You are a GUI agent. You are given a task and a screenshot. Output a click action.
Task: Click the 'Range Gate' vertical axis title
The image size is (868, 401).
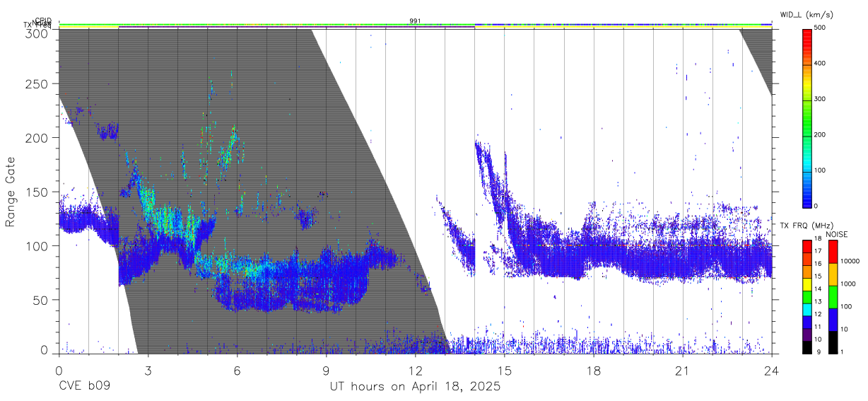click(11, 192)
